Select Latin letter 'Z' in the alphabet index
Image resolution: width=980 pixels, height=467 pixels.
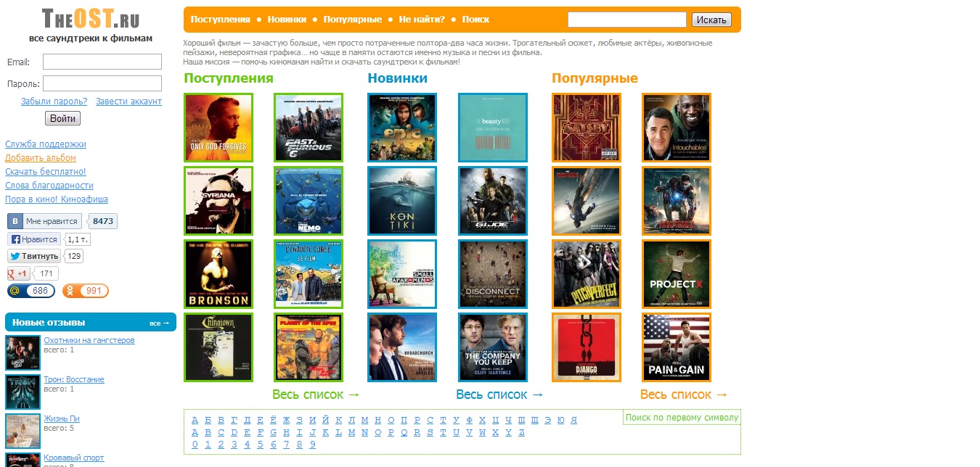point(521,432)
